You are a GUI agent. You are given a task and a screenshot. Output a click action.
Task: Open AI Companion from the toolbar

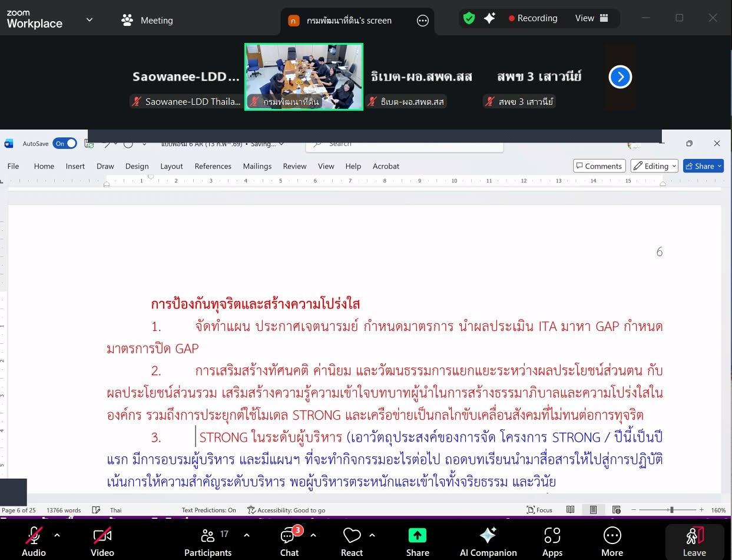point(488,541)
